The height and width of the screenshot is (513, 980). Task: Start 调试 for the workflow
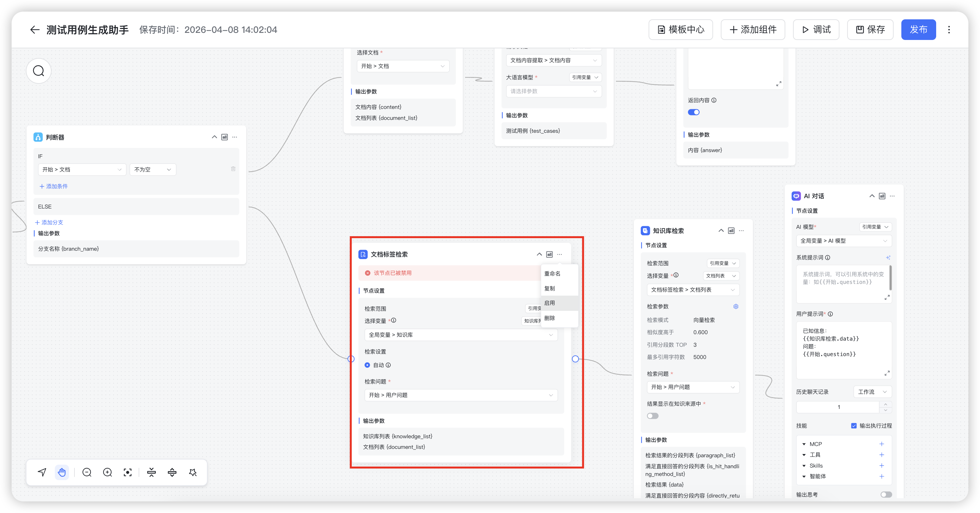coord(816,30)
